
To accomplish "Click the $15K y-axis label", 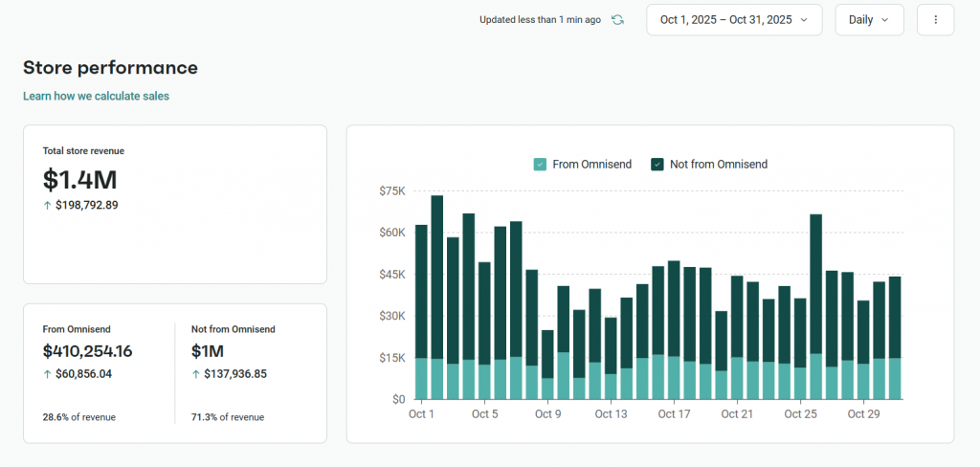I will click(x=392, y=358).
